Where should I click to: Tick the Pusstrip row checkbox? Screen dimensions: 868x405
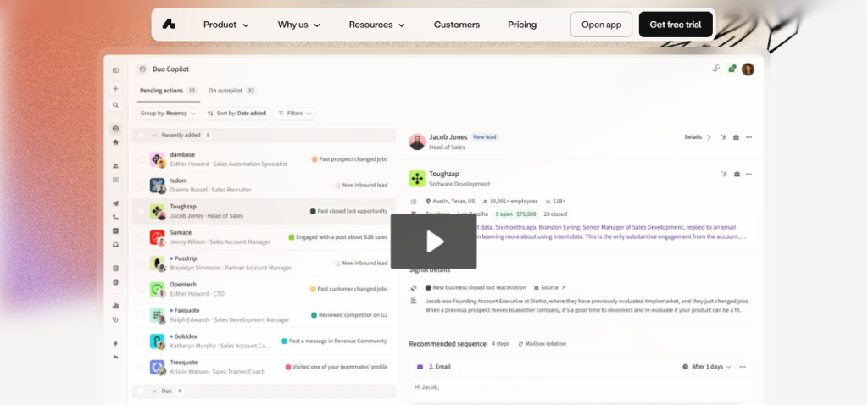point(141,263)
